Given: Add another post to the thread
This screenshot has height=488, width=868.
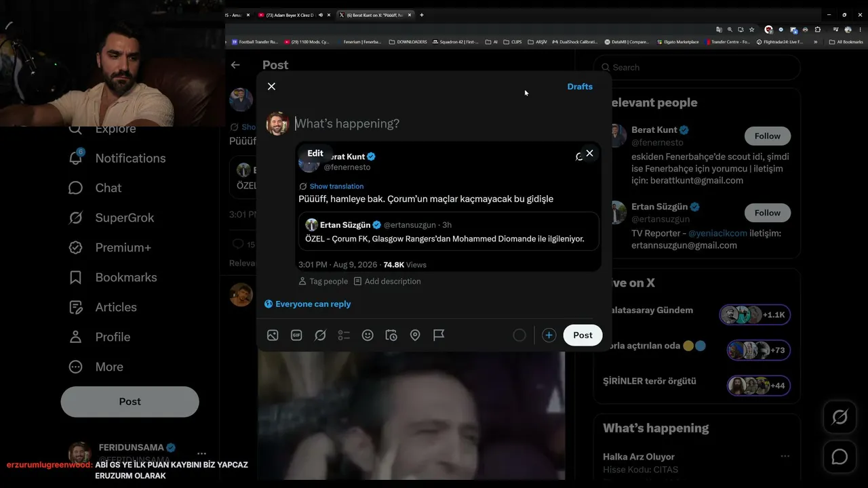Looking at the screenshot, I should 549,335.
